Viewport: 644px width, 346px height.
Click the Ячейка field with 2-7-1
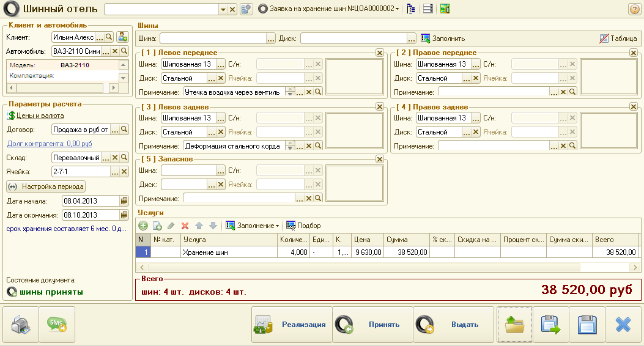[x=81, y=172]
